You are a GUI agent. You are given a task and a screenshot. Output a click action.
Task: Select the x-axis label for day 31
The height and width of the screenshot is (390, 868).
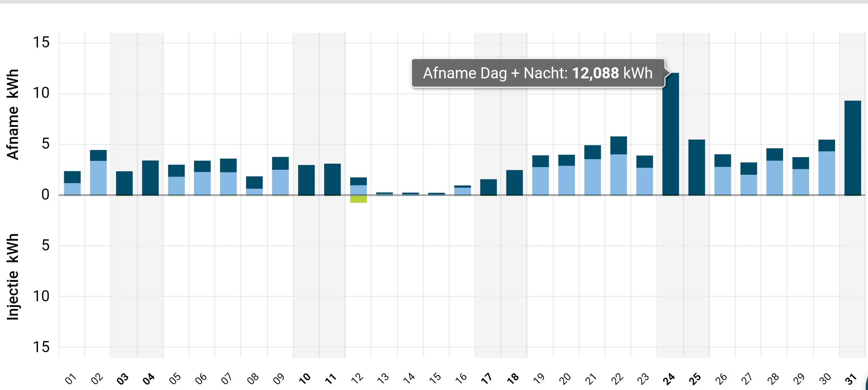point(851,379)
